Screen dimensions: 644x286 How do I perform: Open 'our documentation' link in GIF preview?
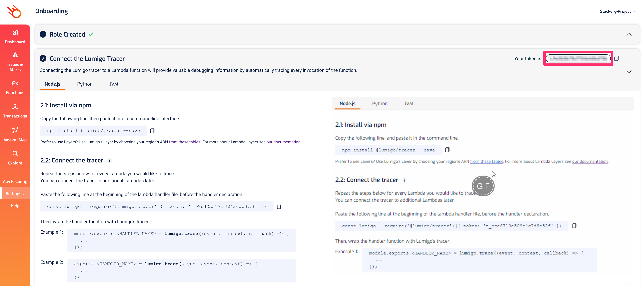590,161
